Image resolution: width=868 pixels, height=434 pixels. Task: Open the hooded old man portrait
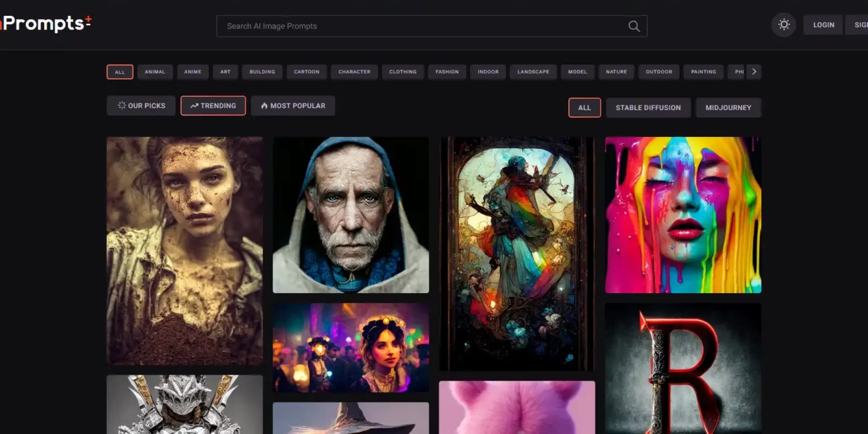pyautogui.click(x=351, y=215)
